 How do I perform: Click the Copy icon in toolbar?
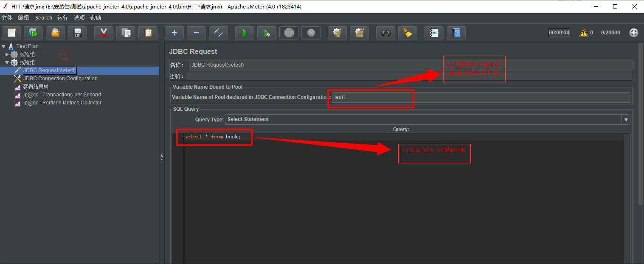click(x=126, y=33)
